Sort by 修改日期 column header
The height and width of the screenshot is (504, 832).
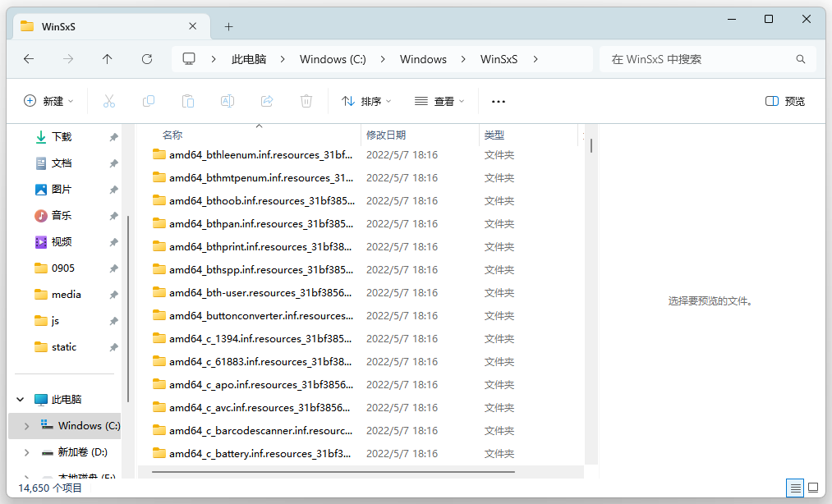[420, 135]
